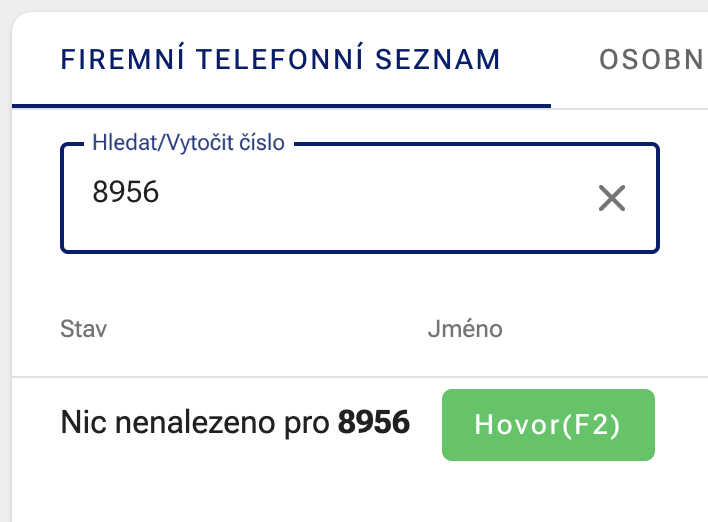Sort by the Jméno column header

(x=465, y=329)
